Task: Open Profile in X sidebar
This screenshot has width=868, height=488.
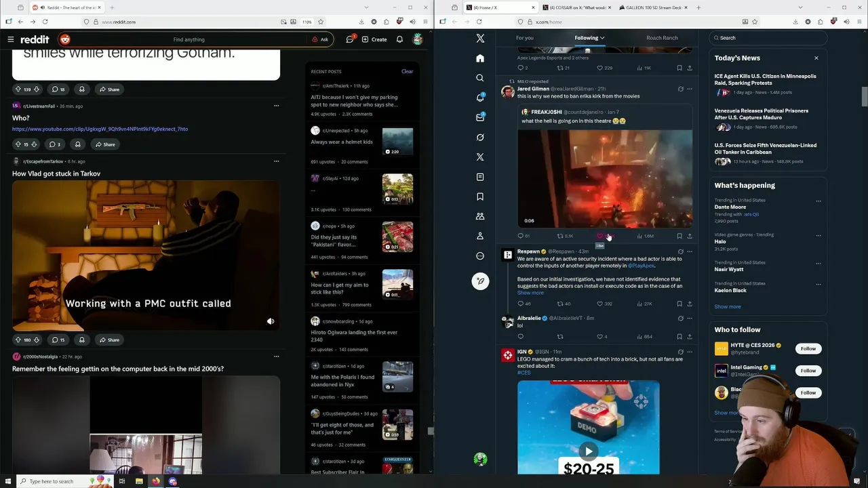Action: pyautogui.click(x=480, y=236)
